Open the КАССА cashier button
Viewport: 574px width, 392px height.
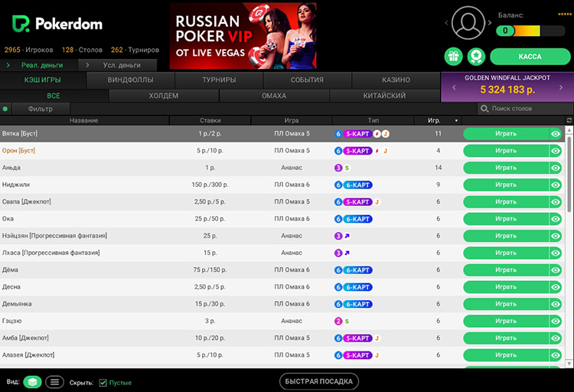click(530, 57)
